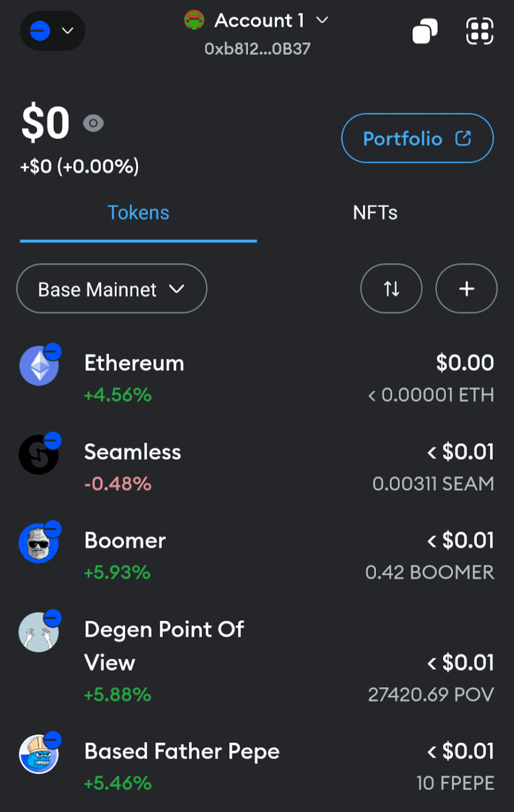Click the Degen Point Of View icon

tap(39, 632)
